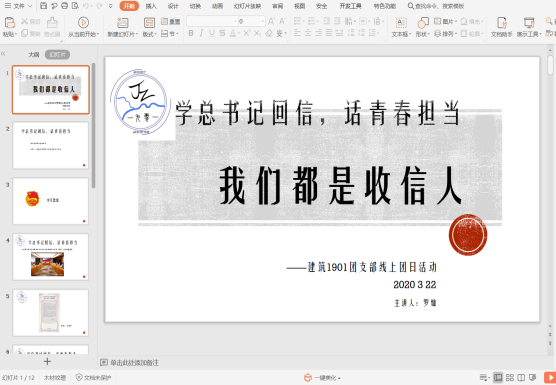Click the Paste clipboard icon
Screen dimensions: 556x385
9,22
